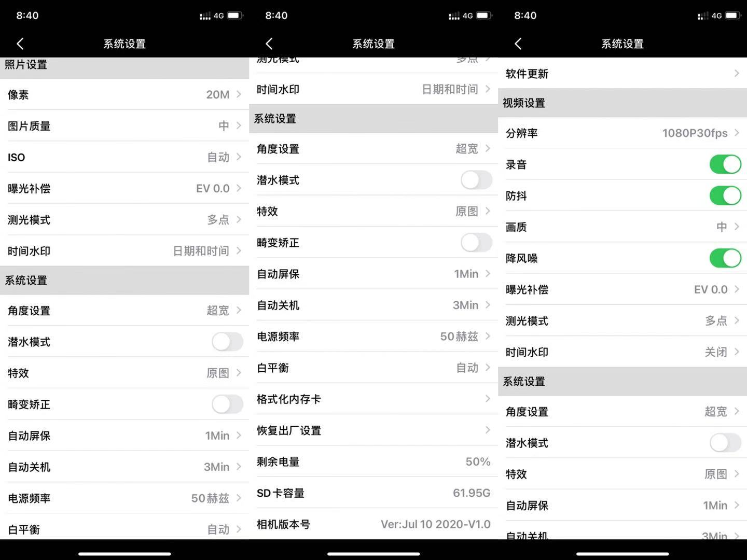The height and width of the screenshot is (560, 747).
Task: Expand ISO 自动 option chevron
Action: coord(239,157)
